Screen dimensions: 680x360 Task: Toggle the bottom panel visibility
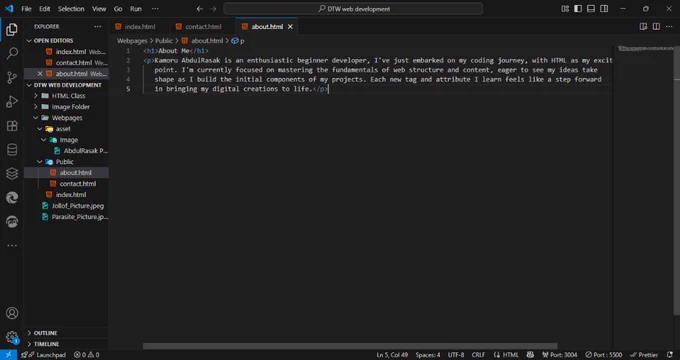[591, 9]
